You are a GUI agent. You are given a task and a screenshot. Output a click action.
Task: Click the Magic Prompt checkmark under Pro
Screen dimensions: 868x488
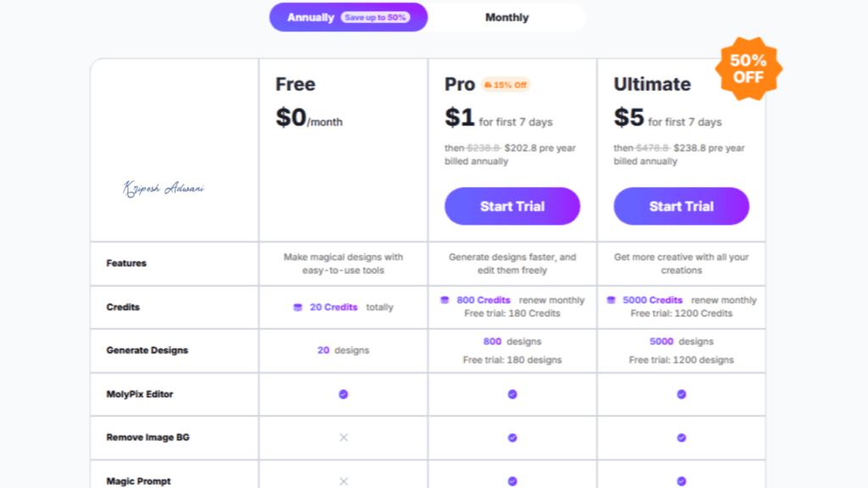pos(512,480)
